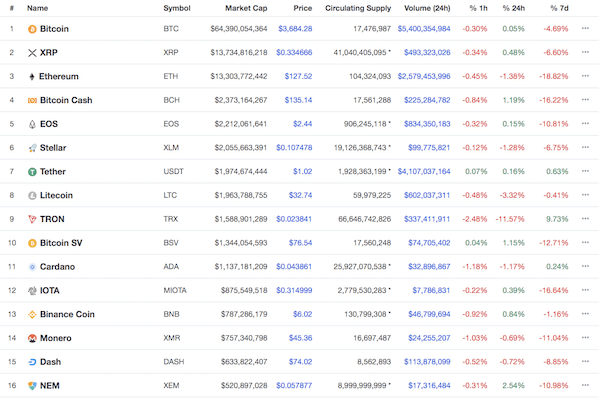Open the more-options ellipsis for Litecoin row
Image resolution: width=600 pixels, height=399 pixels.
(x=585, y=195)
